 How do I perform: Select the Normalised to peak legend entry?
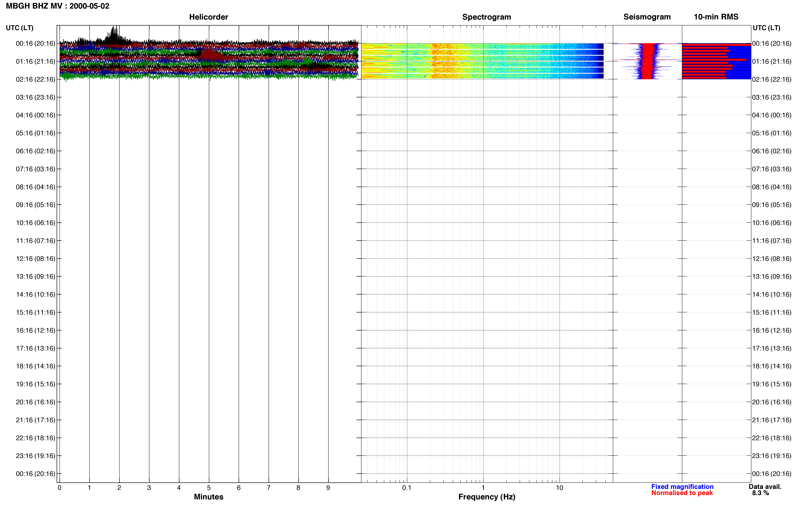click(682, 493)
